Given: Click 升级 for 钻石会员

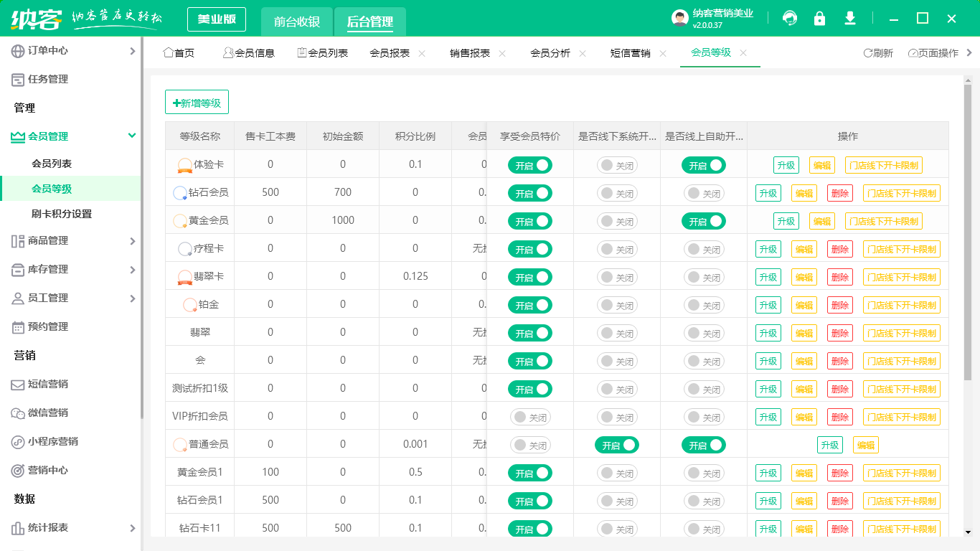Looking at the screenshot, I should click(x=768, y=193).
